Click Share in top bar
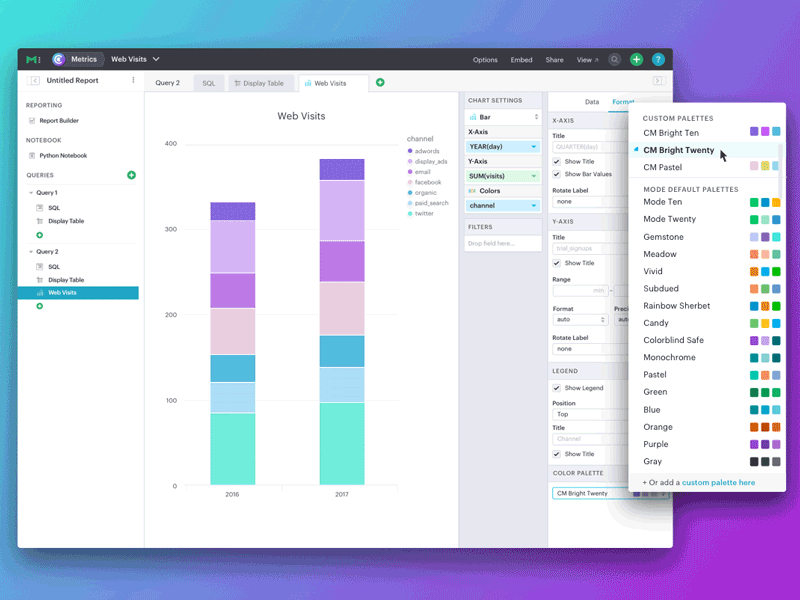Viewport: 800px width, 600px height. [555, 60]
